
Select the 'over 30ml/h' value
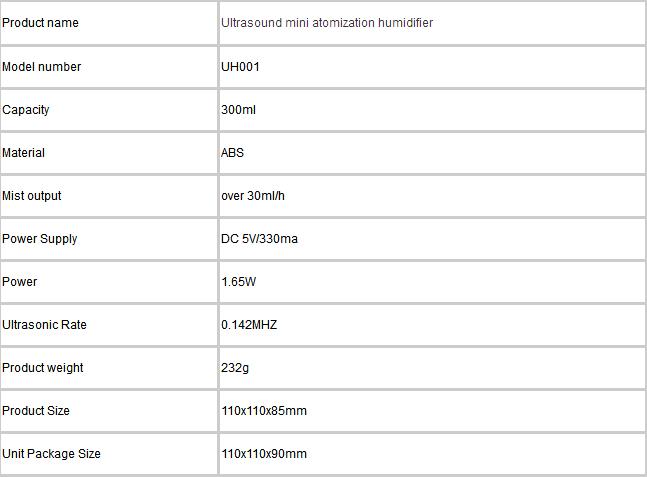(x=253, y=196)
